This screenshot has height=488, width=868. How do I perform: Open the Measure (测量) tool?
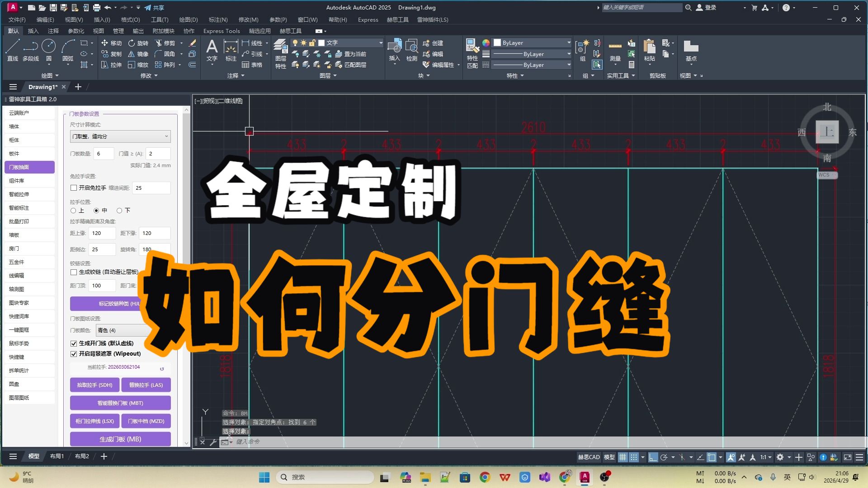click(615, 51)
